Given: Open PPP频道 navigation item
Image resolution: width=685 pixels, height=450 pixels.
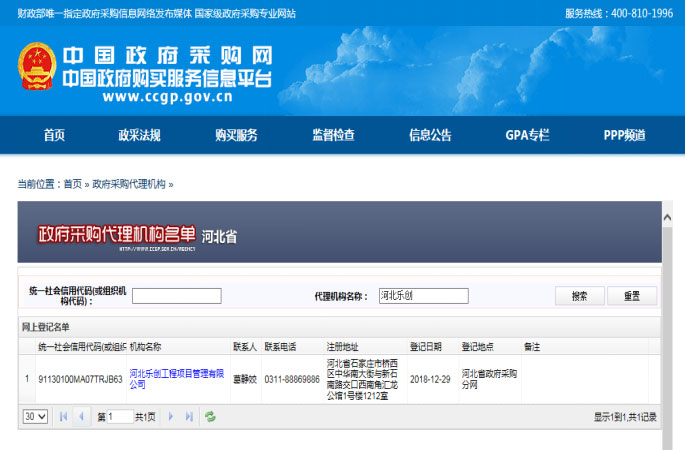Looking at the screenshot, I should click(624, 136).
